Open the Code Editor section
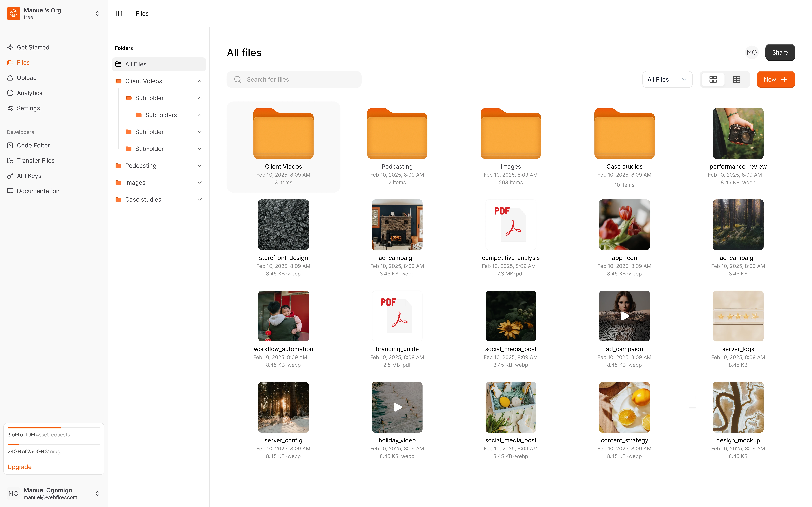Screen dimensions: 812x507 click(x=33, y=145)
